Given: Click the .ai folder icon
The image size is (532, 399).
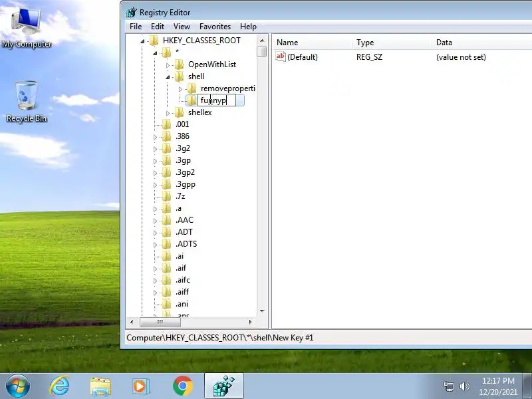Looking at the screenshot, I should tap(167, 256).
